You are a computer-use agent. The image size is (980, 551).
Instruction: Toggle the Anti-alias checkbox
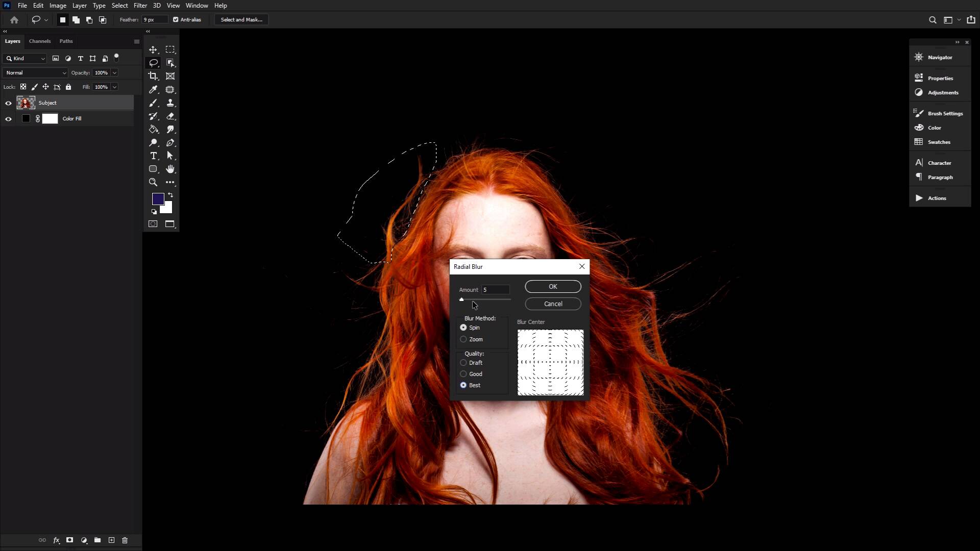pyautogui.click(x=176, y=19)
